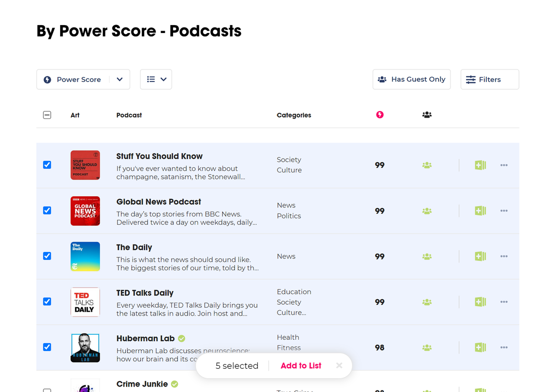The height and width of the screenshot is (392, 552).
Task: Click the add-to-list icon for TED Talks Daily
Action: [x=480, y=302]
